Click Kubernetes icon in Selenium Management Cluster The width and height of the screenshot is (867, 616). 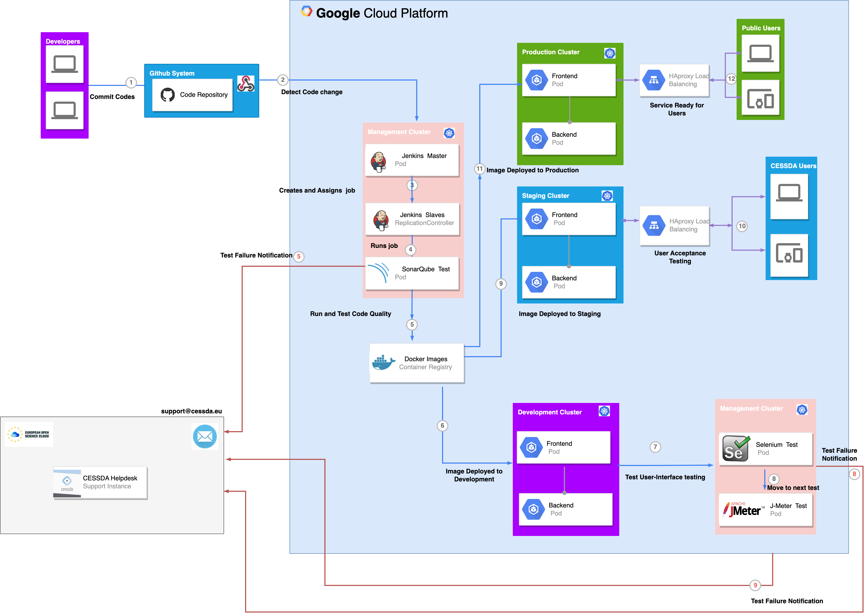click(x=802, y=410)
